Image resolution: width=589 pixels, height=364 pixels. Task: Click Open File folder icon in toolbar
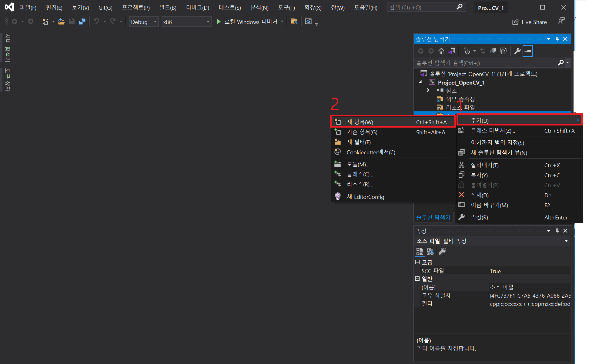coord(61,22)
